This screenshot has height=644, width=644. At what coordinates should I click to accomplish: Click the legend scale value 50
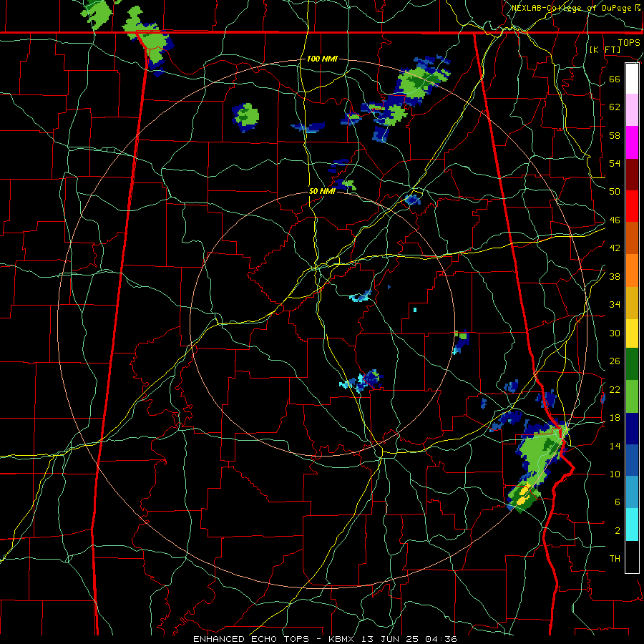[x=615, y=191]
